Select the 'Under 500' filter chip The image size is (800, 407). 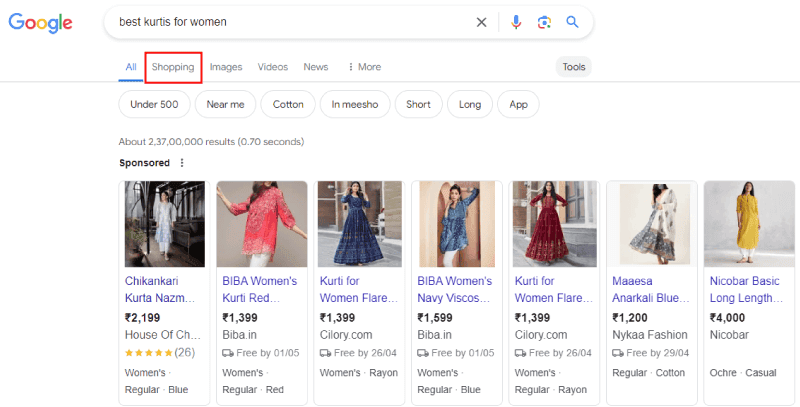point(154,104)
